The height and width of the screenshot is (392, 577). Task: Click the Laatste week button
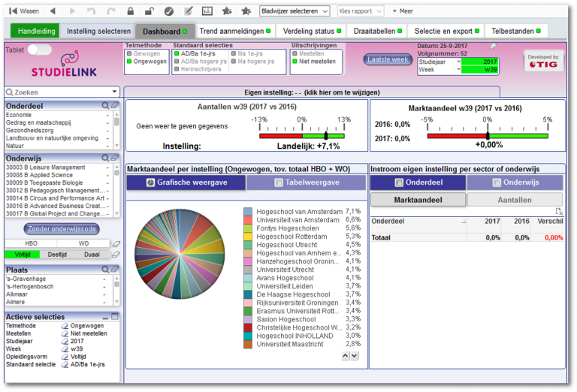coord(388,59)
